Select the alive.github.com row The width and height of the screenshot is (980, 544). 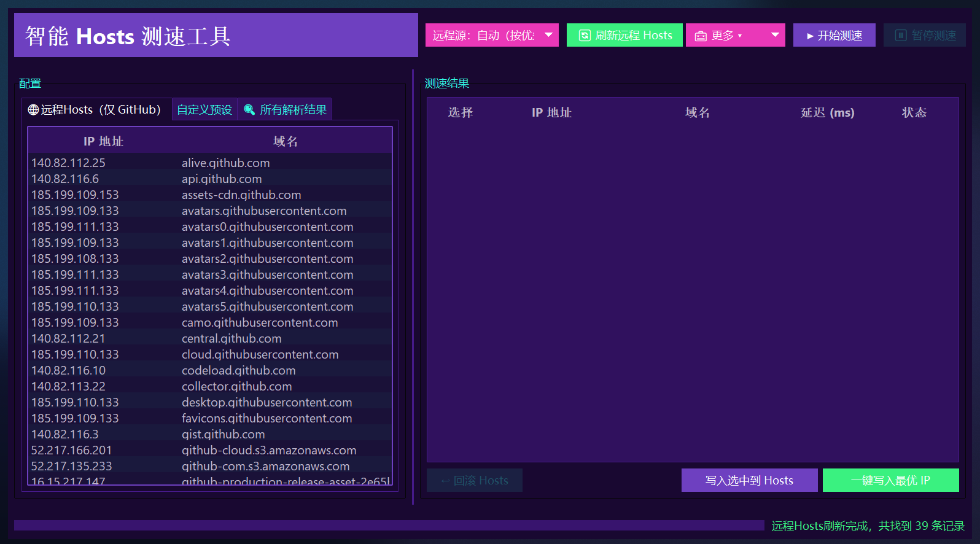[x=209, y=163]
